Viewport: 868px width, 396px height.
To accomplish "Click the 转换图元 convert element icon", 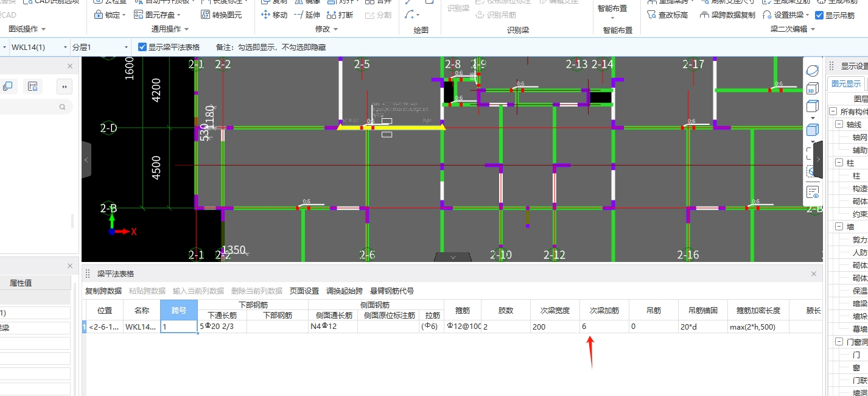I will pyautogui.click(x=206, y=15).
